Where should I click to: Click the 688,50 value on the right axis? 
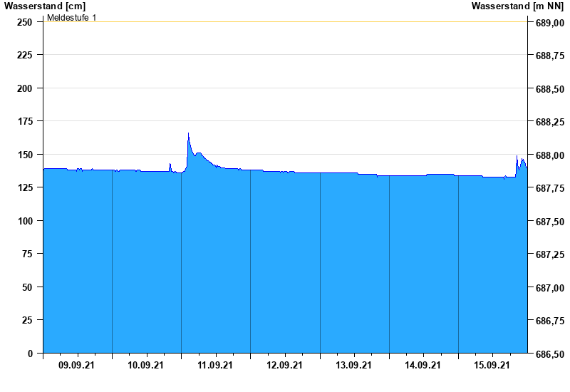[550, 89]
